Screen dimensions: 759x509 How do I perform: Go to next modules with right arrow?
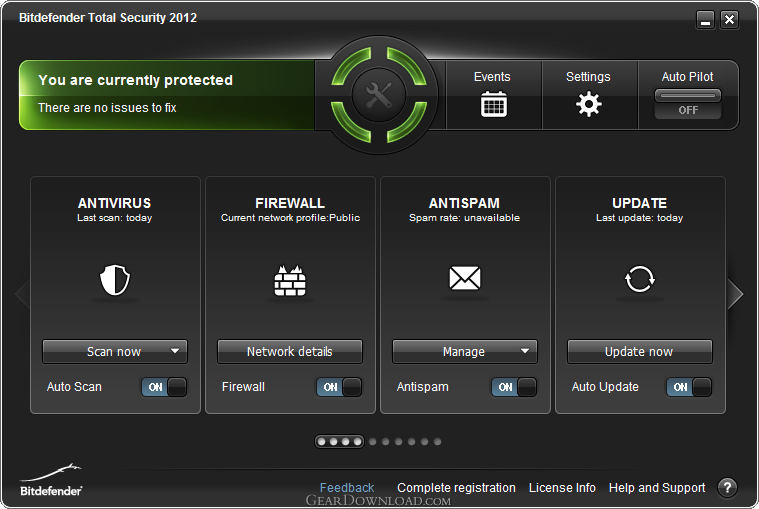pyautogui.click(x=735, y=294)
